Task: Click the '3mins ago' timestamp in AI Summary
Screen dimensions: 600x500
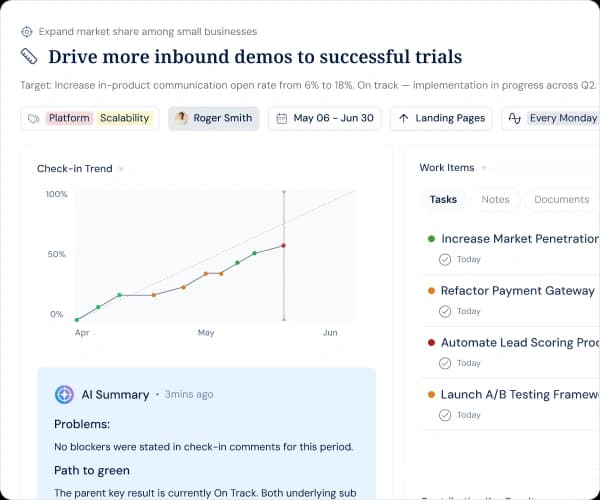Action: [189, 394]
